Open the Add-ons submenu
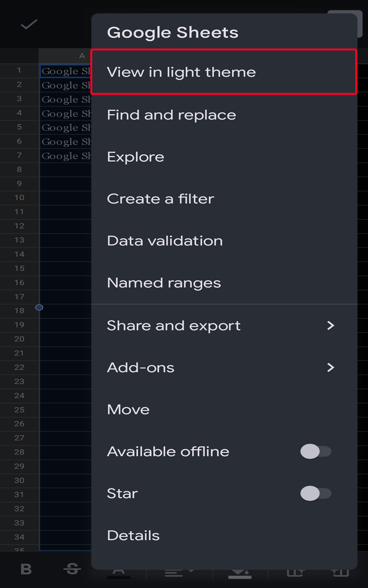 tap(223, 367)
